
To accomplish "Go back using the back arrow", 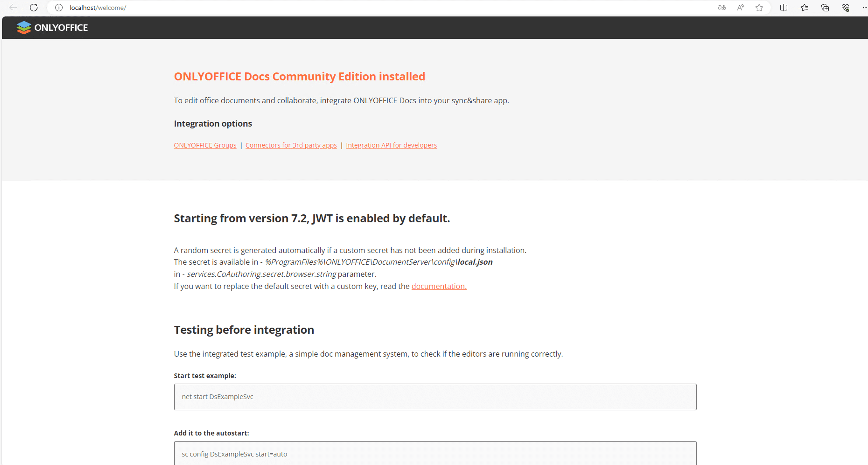I will (13, 7).
